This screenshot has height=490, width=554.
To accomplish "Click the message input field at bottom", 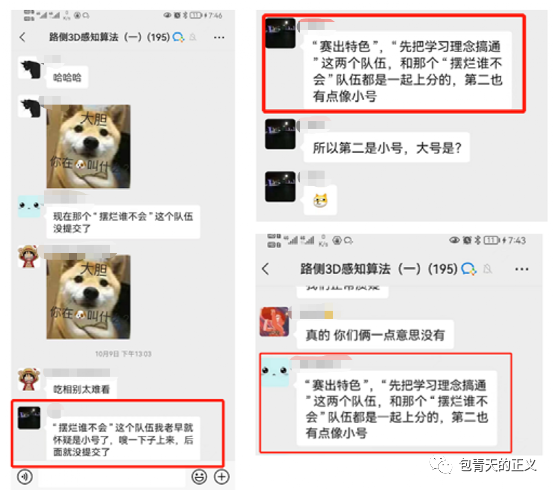I will coord(112,477).
